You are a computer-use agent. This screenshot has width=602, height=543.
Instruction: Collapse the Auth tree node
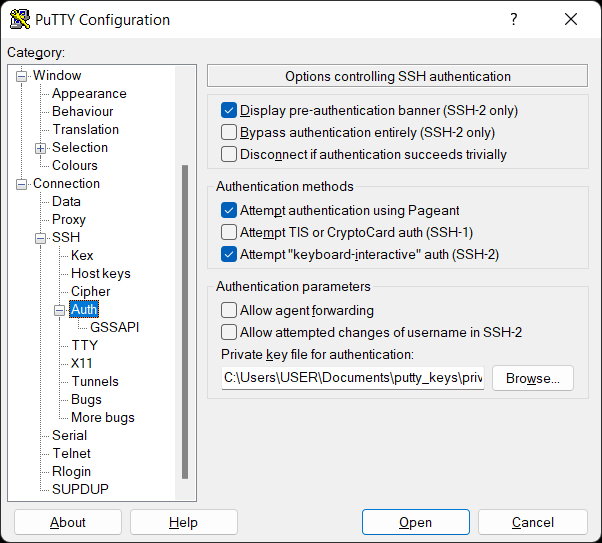60,310
